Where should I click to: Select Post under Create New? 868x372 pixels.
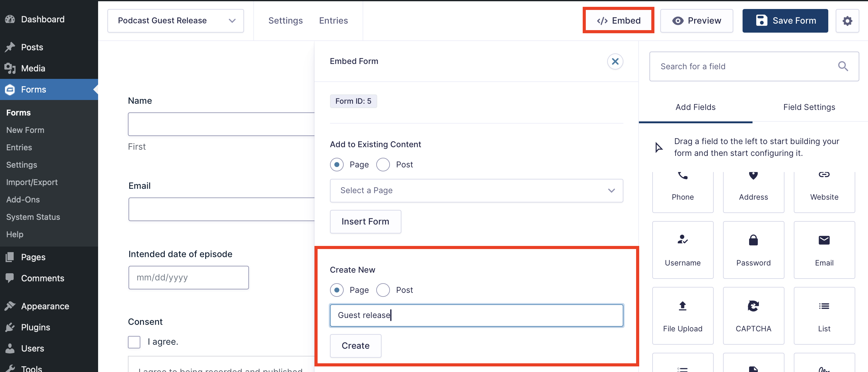[x=383, y=290]
